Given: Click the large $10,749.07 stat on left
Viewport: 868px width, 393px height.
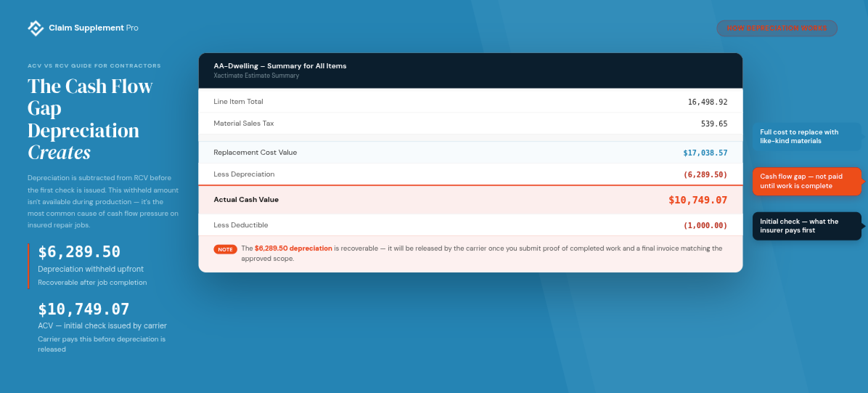Looking at the screenshot, I should 83,309.
